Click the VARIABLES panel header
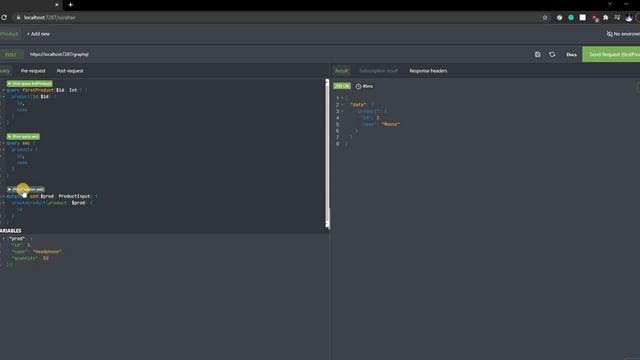 pos(11,231)
